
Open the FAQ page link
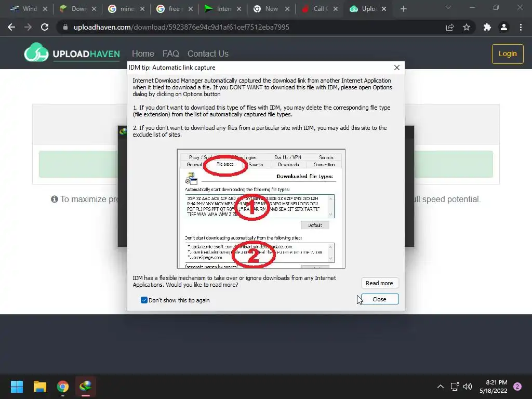point(170,54)
